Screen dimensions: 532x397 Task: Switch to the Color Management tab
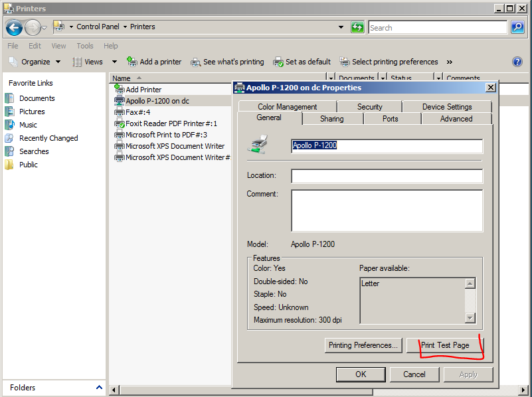[288, 106]
